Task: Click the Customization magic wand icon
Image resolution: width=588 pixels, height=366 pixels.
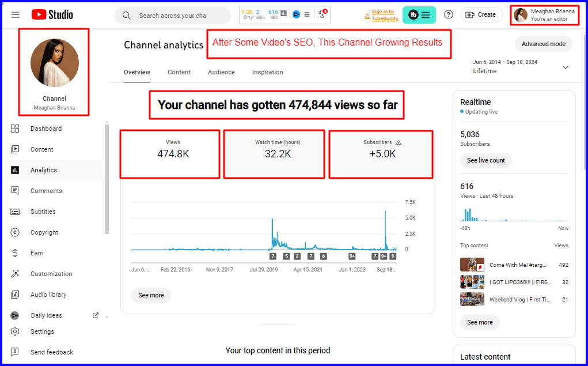Action: pyautogui.click(x=16, y=274)
